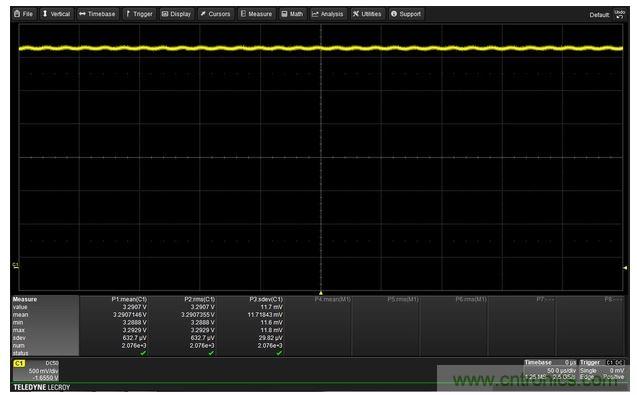This screenshot has height=395, width=637.
Task: Click the Measure table header label
Action: point(25,299)
